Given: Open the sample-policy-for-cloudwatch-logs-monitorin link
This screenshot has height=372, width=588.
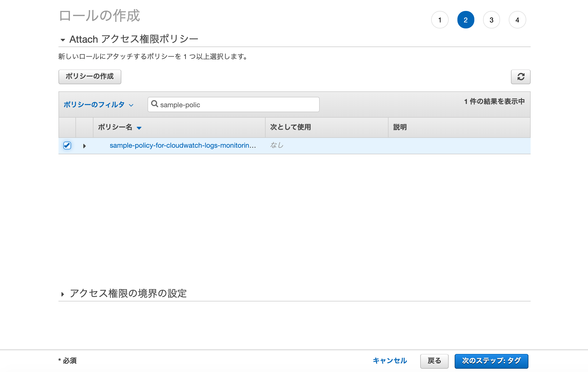Looking at the screenshot, I should tap(183, 146).
